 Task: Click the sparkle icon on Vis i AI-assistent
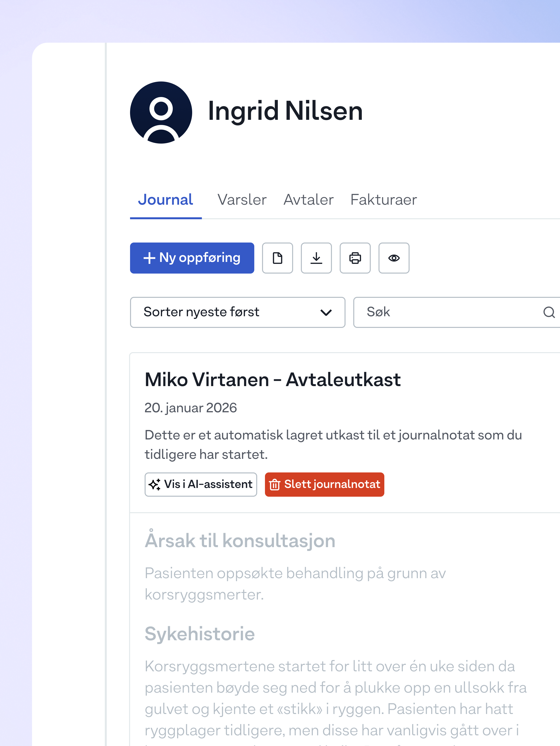coord(155,485)
